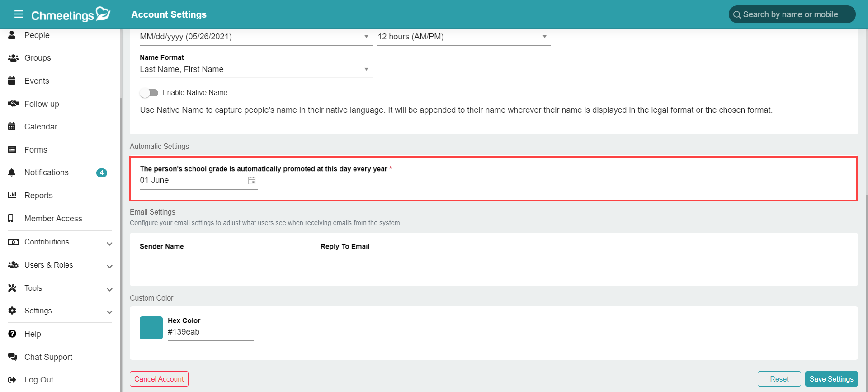Viewport: 868px width, 392px height.
Task: Click the search by name or mobile box
Action: coord(792,14)
